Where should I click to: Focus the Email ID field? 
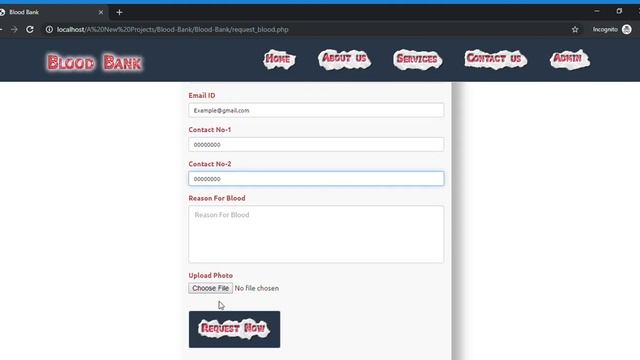click(x=316, y=110)
